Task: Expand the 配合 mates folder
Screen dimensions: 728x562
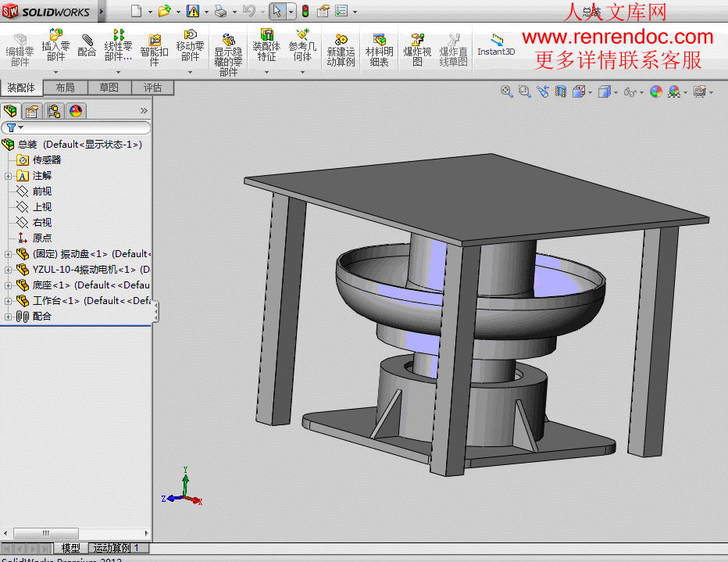Action: (8, 317)
